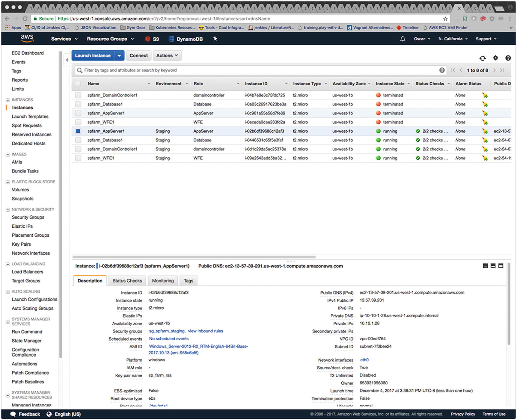Click the details pane vertical scrollbar
This screenshot has width=517, height=420.
[x=509, y=303]
